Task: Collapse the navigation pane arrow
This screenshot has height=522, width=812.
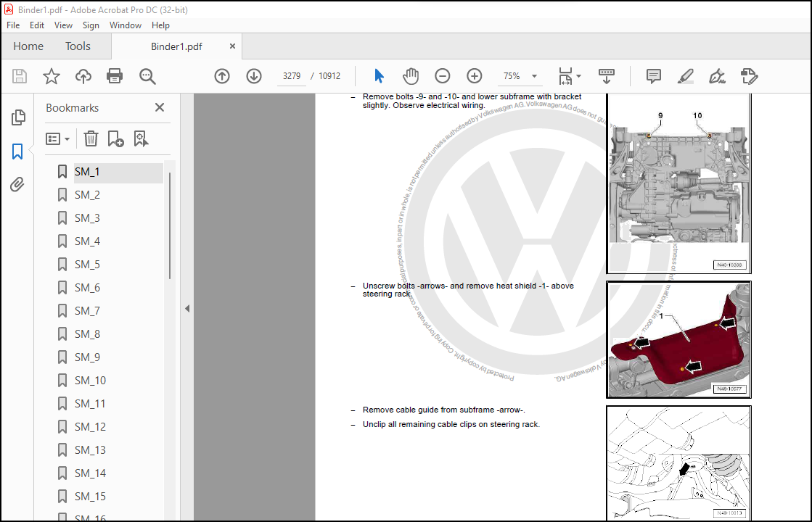Action: [x=187, y=309]
